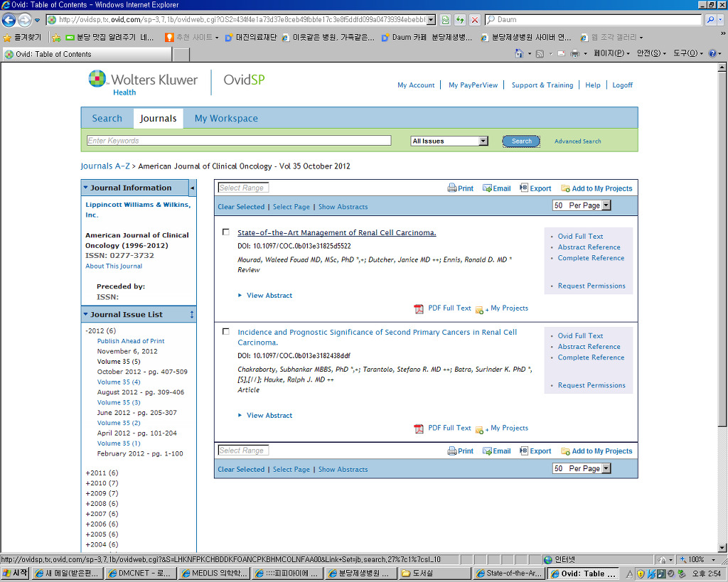Click the My Account link
This screenshot has width=728, height=582.
click(416, 85)
